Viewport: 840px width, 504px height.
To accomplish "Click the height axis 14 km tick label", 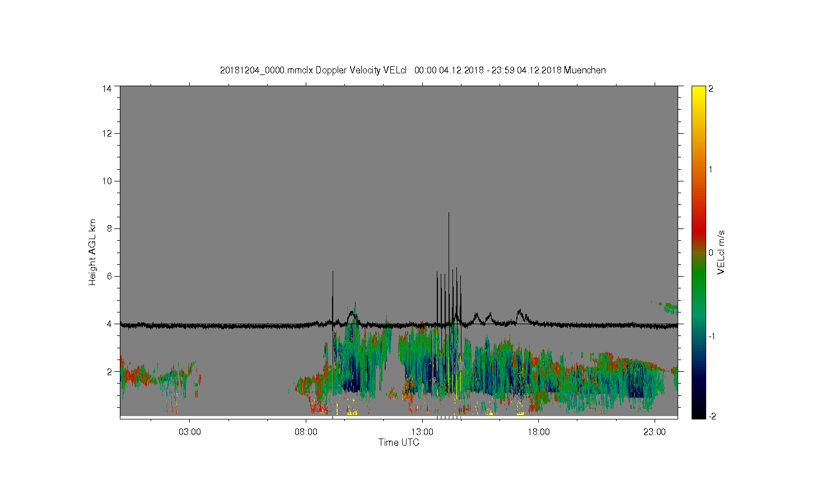I will [x=107, y=88].
